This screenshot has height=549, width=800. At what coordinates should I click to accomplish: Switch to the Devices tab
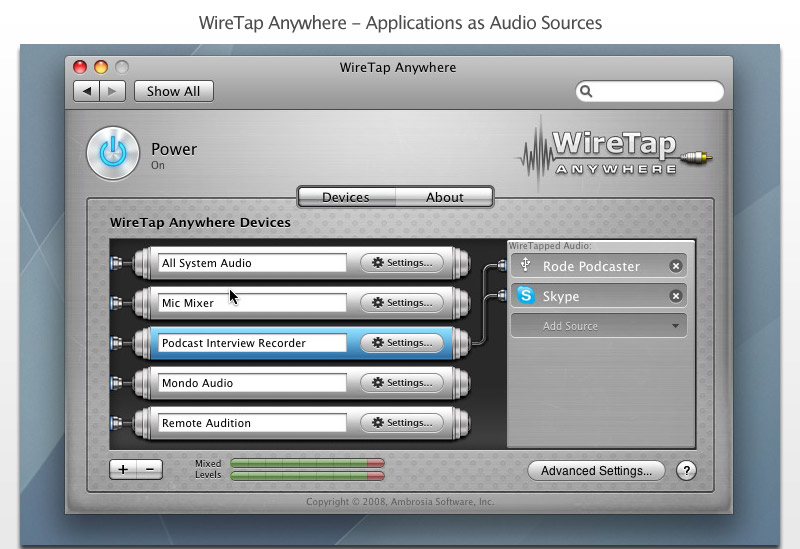point(346,197)
